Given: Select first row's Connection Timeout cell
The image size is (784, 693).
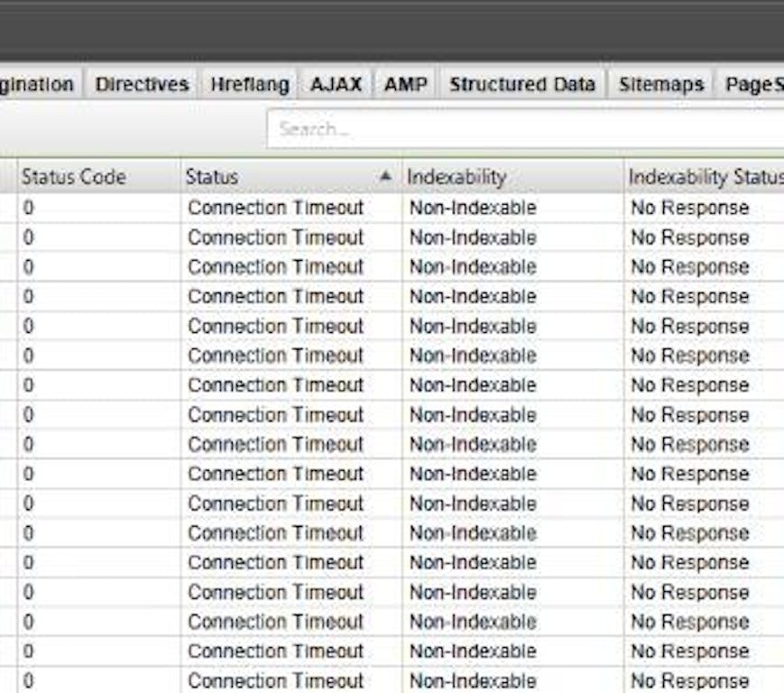Looking at the screenshot, I should tap(275, 208).
